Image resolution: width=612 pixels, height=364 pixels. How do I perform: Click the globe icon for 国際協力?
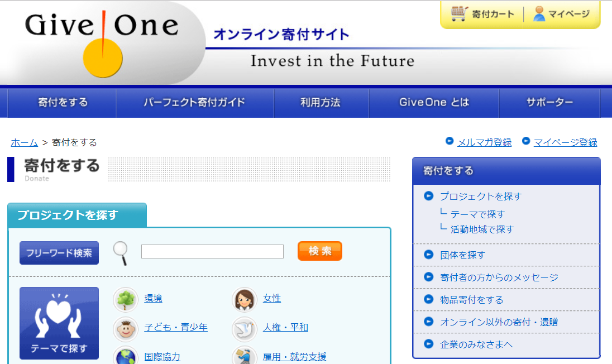point(126,356)
